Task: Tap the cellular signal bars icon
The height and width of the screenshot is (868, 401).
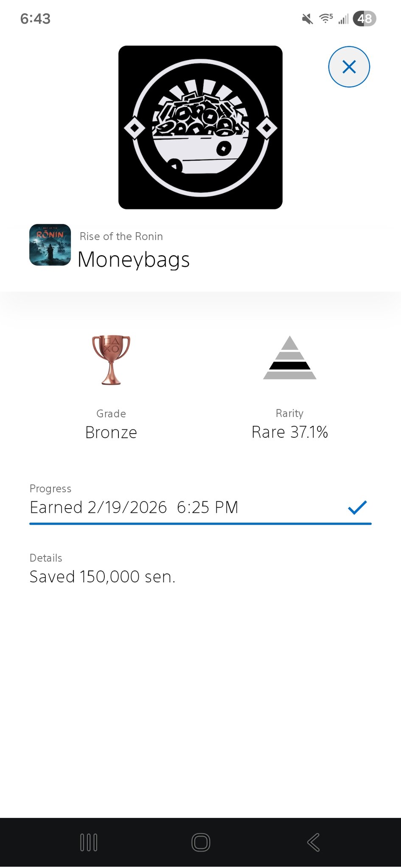Action: coord(343,19)
